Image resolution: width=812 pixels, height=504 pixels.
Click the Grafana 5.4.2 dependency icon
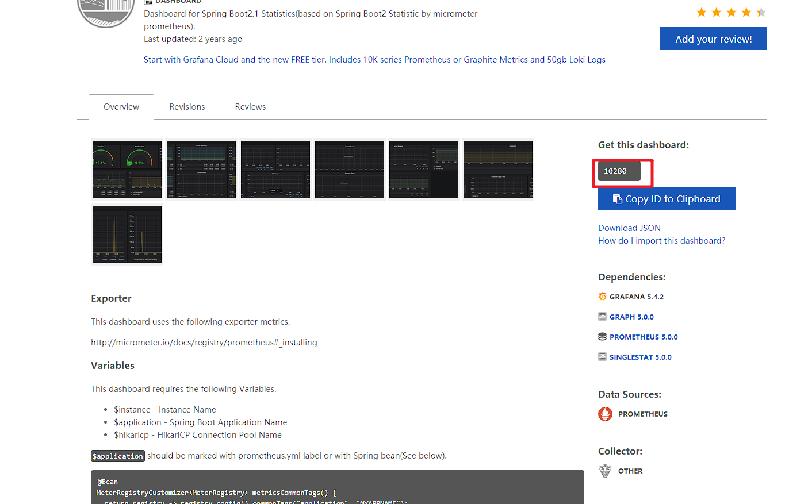[602, 297]
